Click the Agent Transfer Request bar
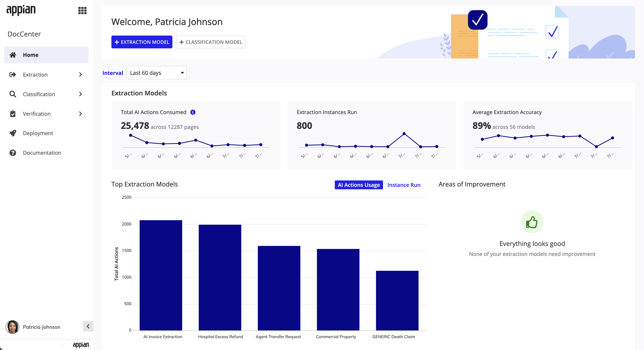The height and width of the screenshot is (350, 644). (x=279, y=288)
